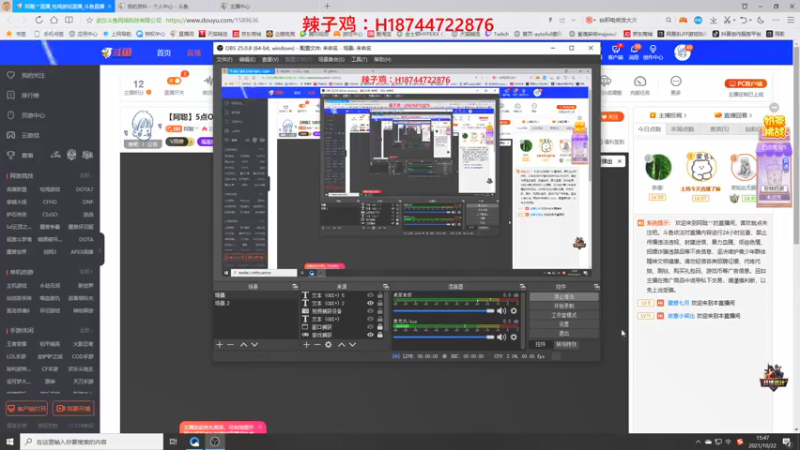Expand 直播回看 section arrow

point(751,115)
